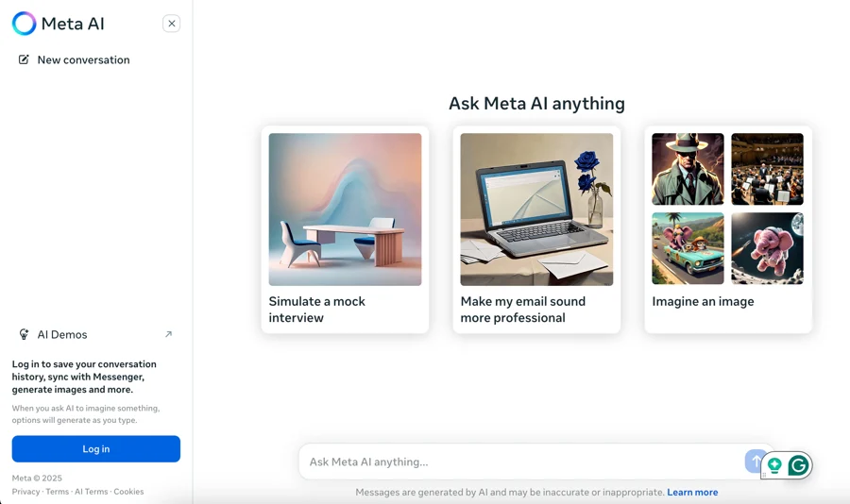Image resolution: width=850 pixels, height=504 pixels.
Task: Click the Ask Meta AI anything input field
Action: (x=520, y=462)
